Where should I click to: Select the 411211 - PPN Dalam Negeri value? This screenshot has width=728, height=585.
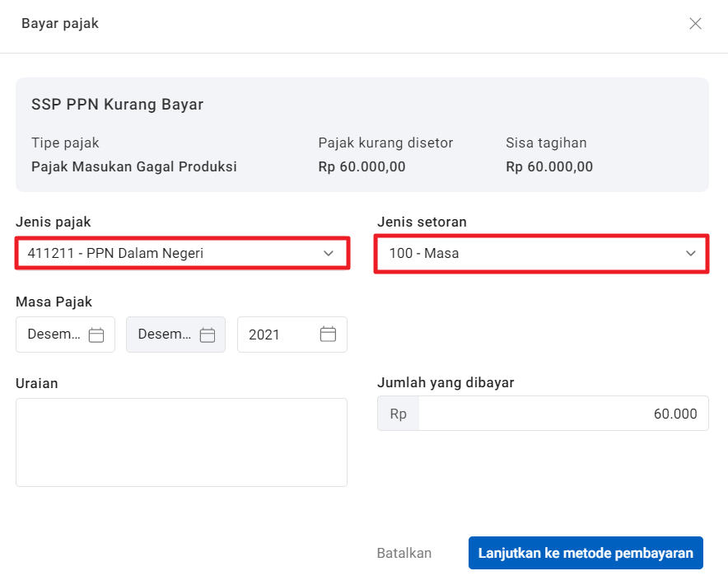click(x=115, y=253)
